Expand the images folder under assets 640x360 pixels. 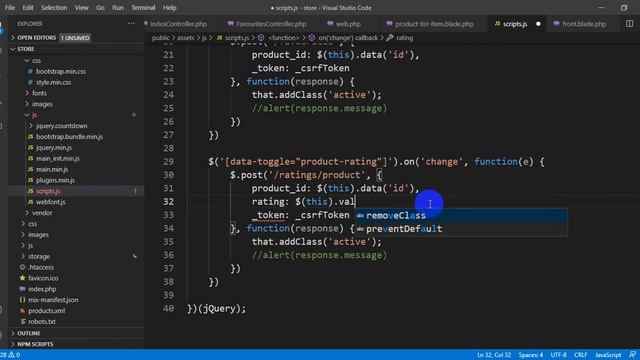42,104
